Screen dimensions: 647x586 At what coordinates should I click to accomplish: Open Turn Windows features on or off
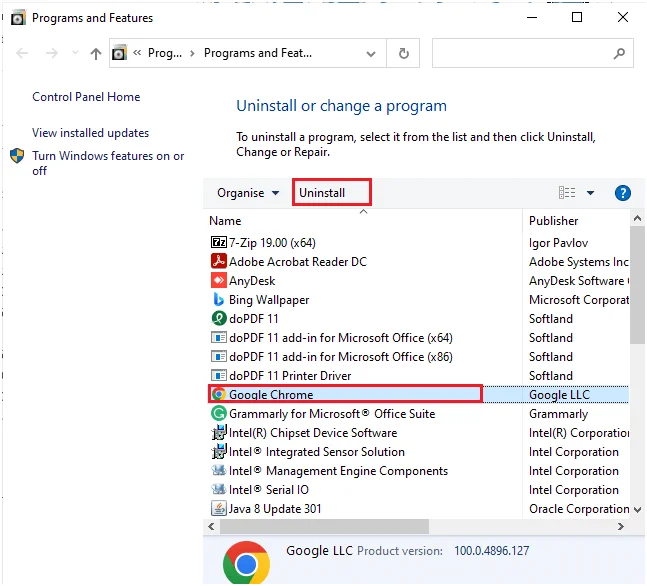click(108, 163)
